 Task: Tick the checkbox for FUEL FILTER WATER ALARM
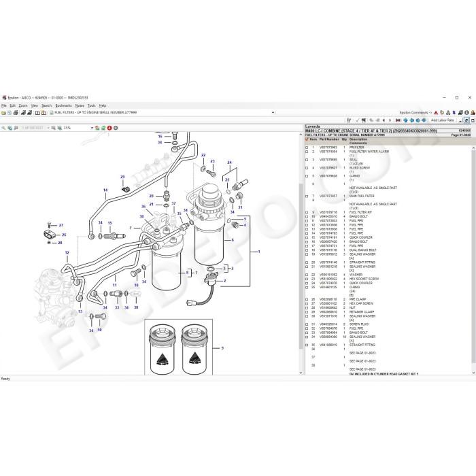pos(307,152)
